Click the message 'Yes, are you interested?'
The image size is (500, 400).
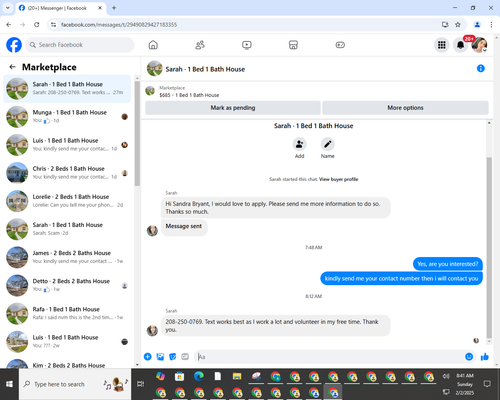pyautogui.click(x=448, y=264)
